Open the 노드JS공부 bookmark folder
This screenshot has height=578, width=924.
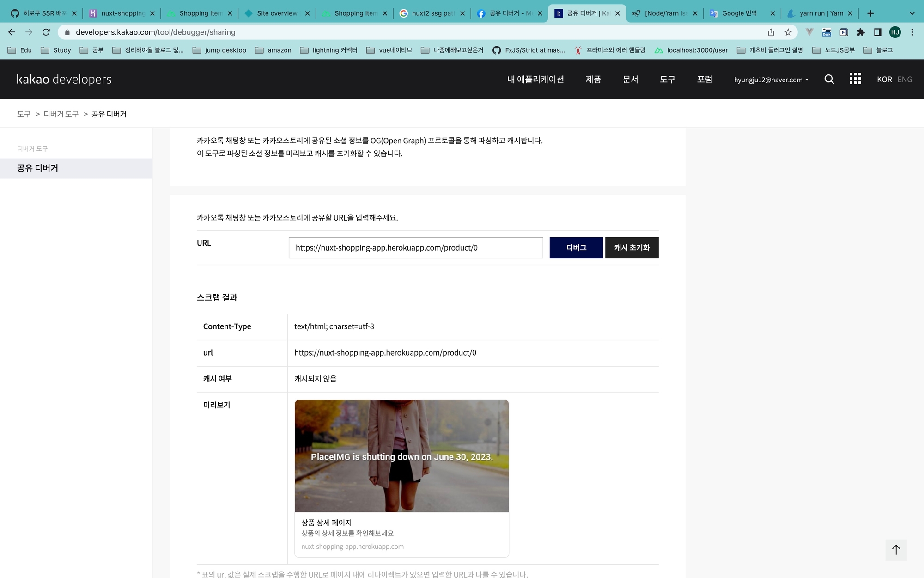(833, 50)
